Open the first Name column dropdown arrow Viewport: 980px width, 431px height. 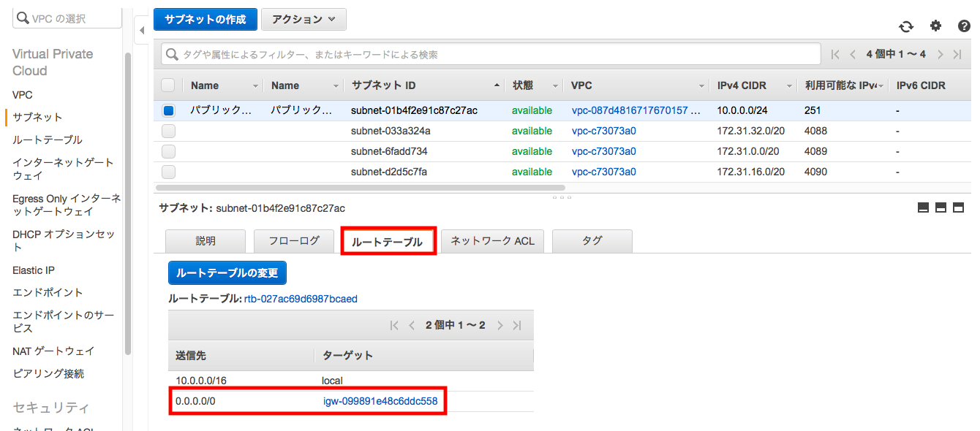pyautogui.click(x=255, y=85)
